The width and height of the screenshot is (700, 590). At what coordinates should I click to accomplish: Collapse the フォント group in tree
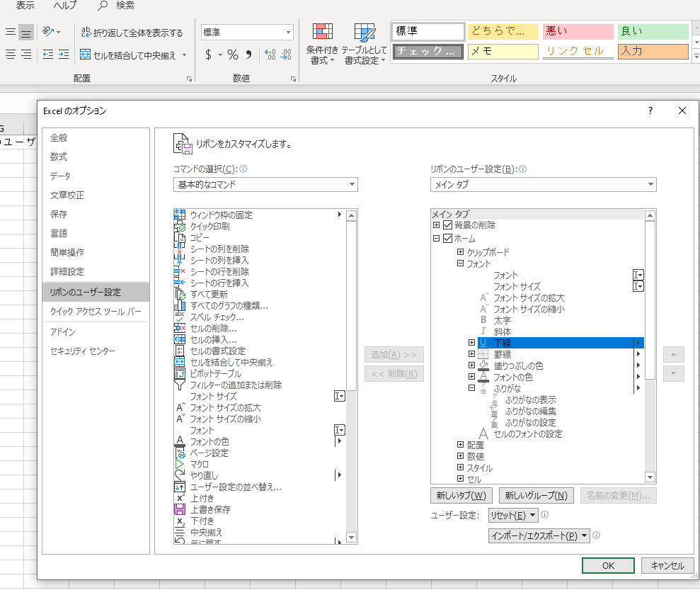(460, 263)
